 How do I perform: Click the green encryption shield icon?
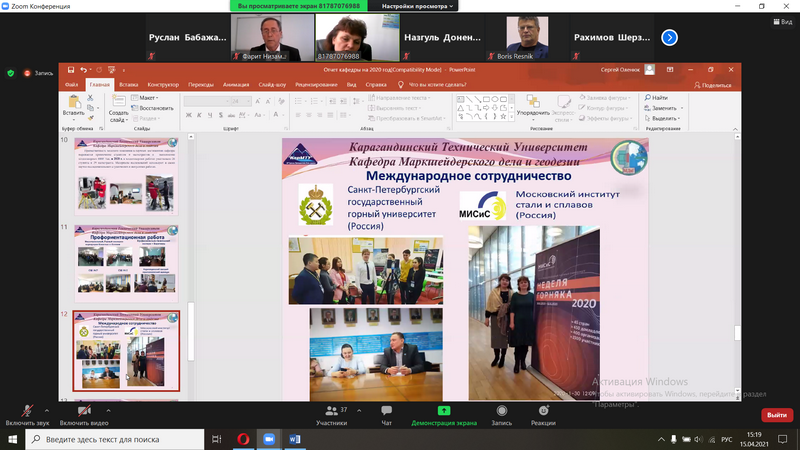11,73
